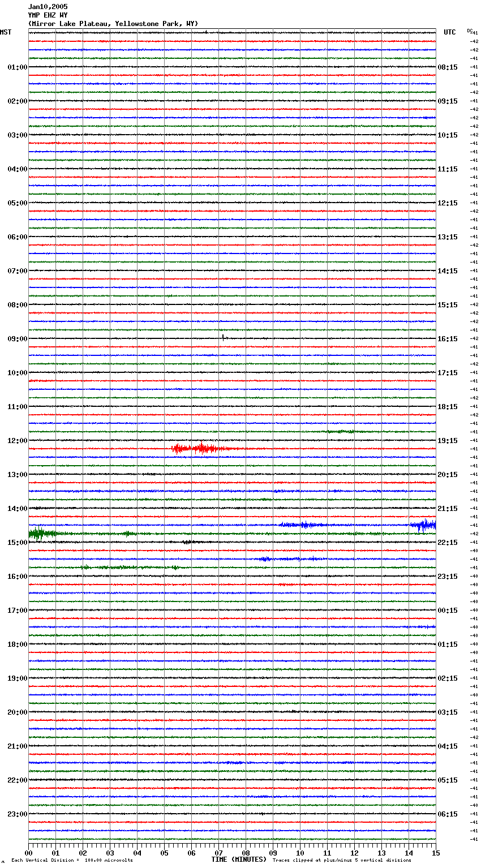Select the 15:00 MST time label

coord(18,543)
